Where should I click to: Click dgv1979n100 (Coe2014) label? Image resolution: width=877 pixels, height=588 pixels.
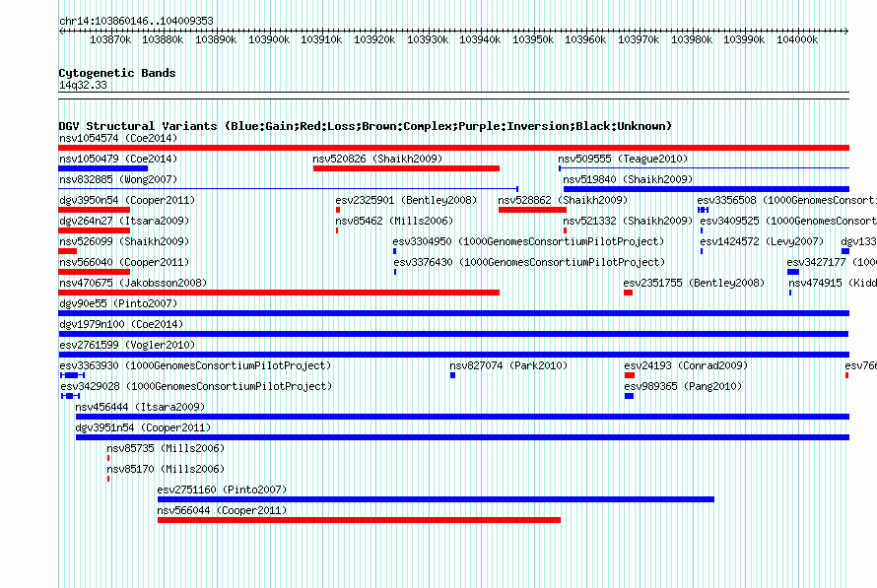[121, 324]
